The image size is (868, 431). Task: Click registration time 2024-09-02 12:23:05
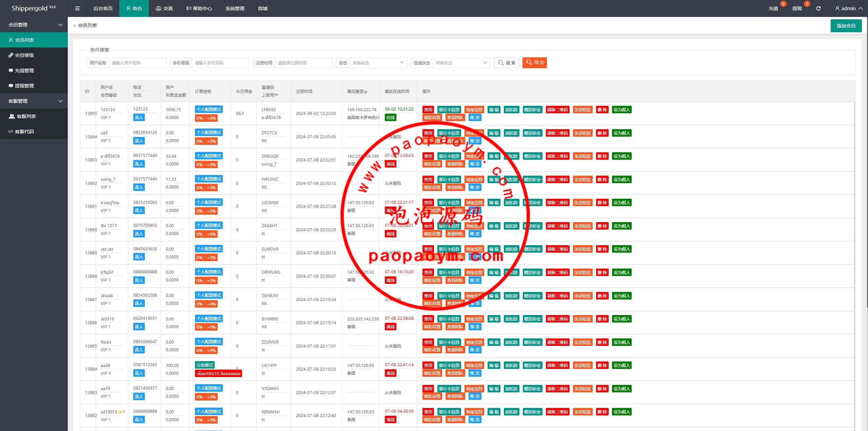coord(316,113)
